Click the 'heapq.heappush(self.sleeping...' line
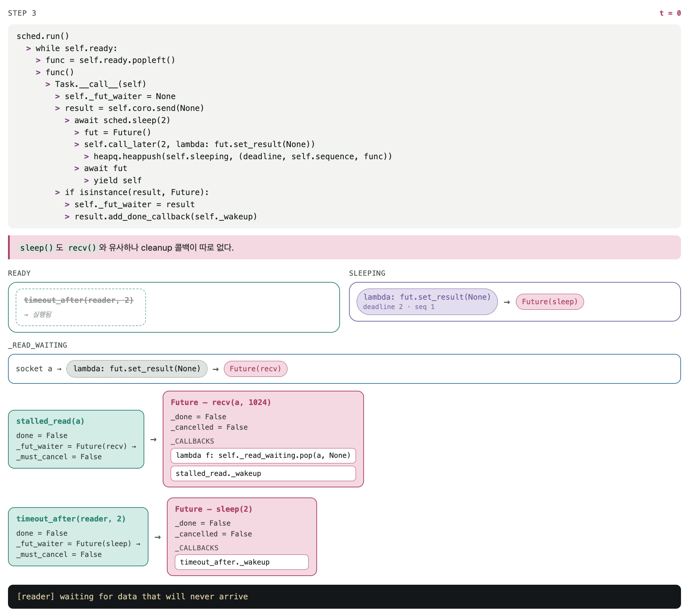The image size is (689, 616). coord(243,156)
